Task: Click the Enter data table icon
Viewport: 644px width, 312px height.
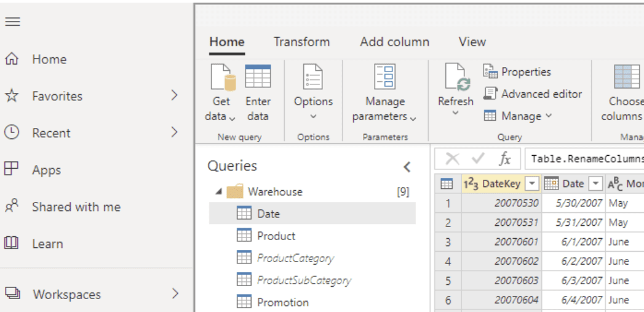Action: (258, 78)
